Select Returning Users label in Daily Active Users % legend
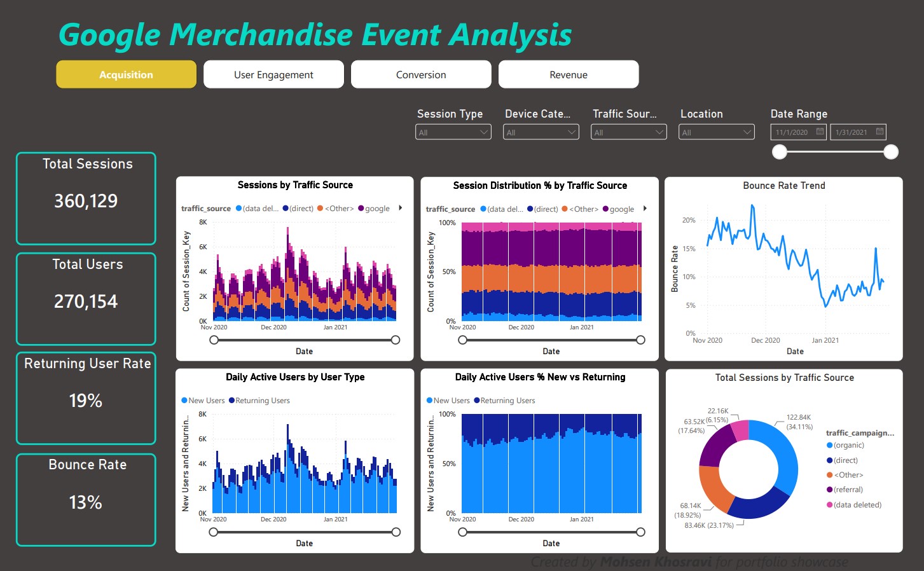This screenshot has width=924, height=571. 507,401
